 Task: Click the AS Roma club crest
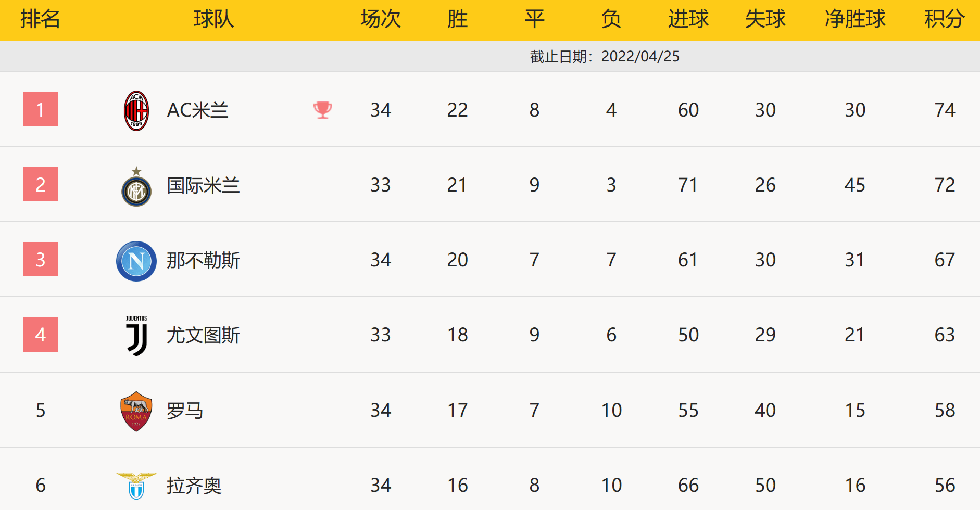pos(136,411)
